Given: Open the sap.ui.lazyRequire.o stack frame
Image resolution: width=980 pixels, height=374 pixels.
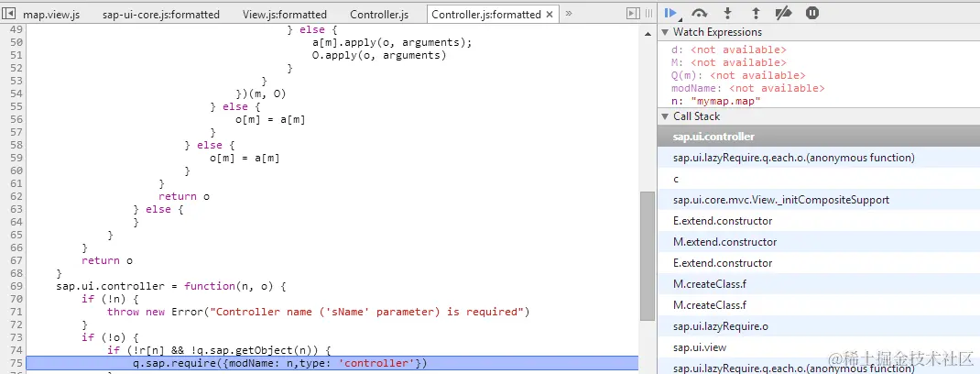Looking at the screenshot, I should click(819, 325).
